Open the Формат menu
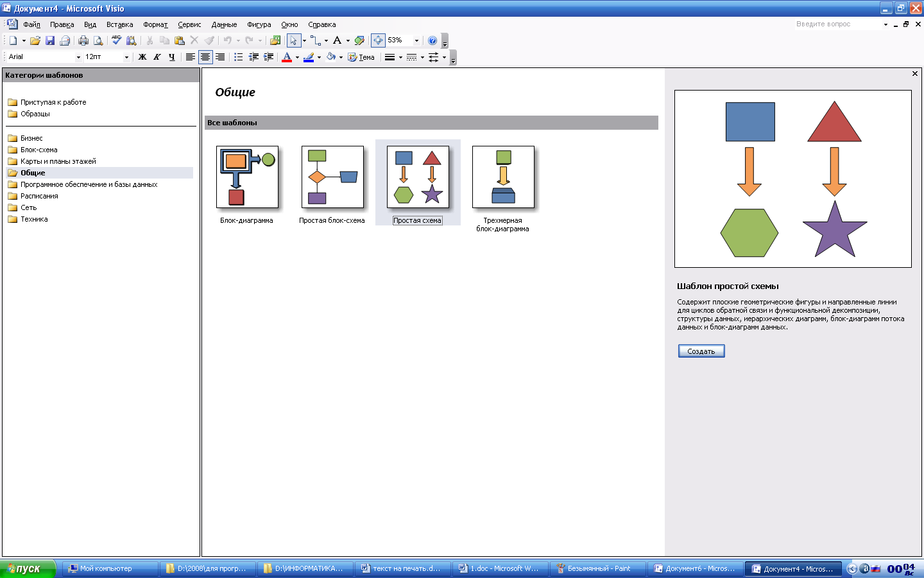Viewport: 924px width, 578px height. tap(155, 24)
